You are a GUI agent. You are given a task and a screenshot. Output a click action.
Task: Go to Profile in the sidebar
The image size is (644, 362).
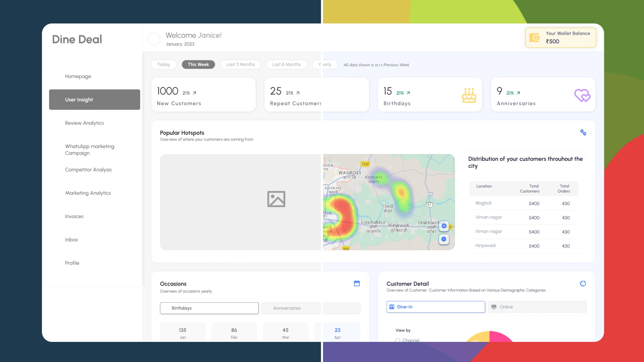tap(72, 263)
